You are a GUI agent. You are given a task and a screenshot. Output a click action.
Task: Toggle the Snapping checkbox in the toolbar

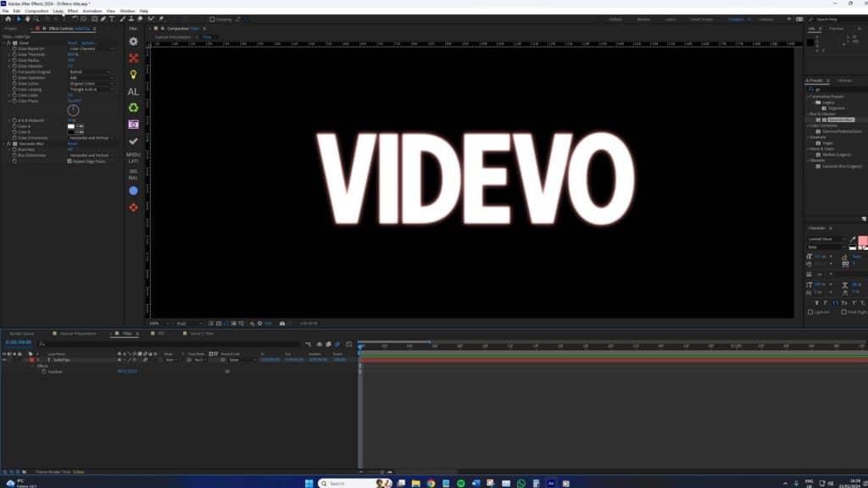pyautogui.click(x=212, y=19)
